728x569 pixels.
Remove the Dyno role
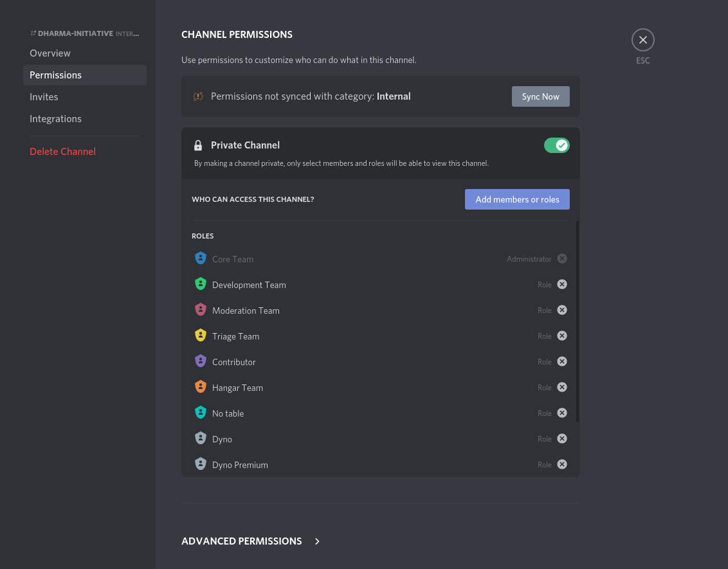(562, 438)
